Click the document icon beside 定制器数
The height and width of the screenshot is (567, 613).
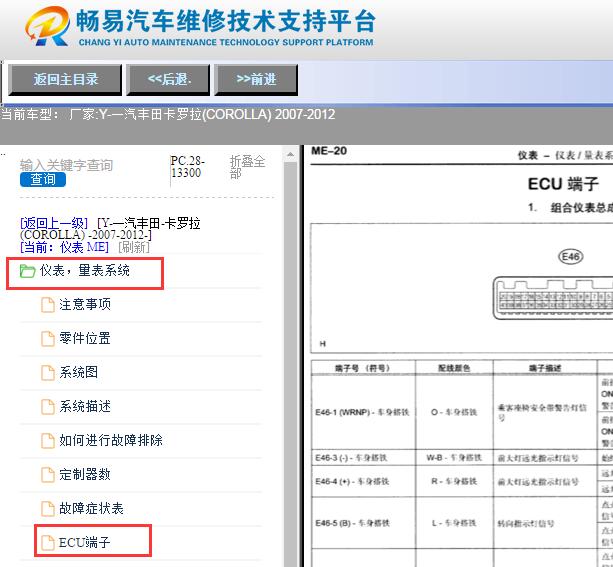click(48, 475)
